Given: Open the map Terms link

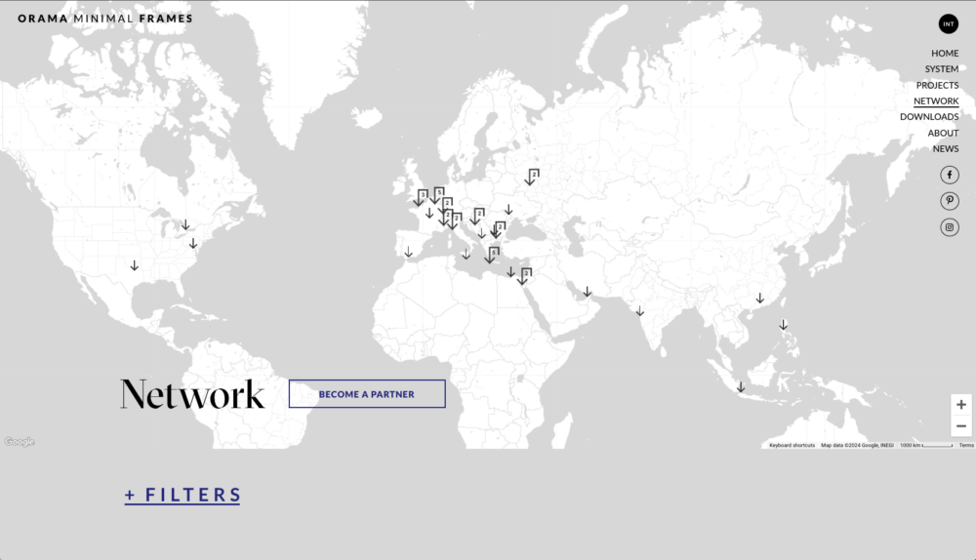Looking at the screenshot, I should 965,445.
